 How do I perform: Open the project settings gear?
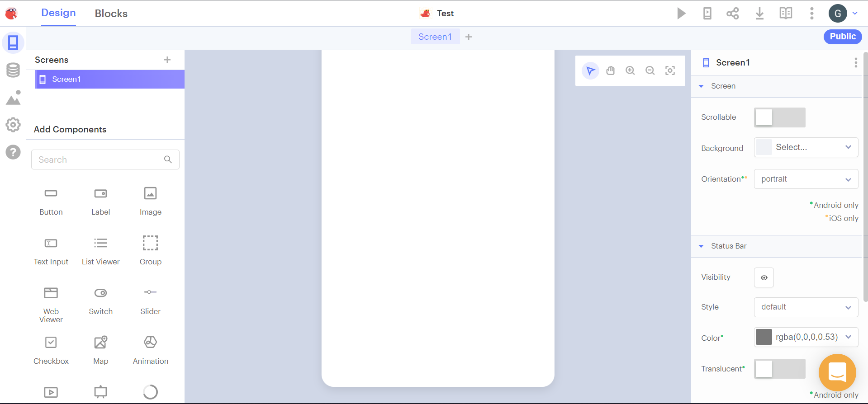click(13, 125)
